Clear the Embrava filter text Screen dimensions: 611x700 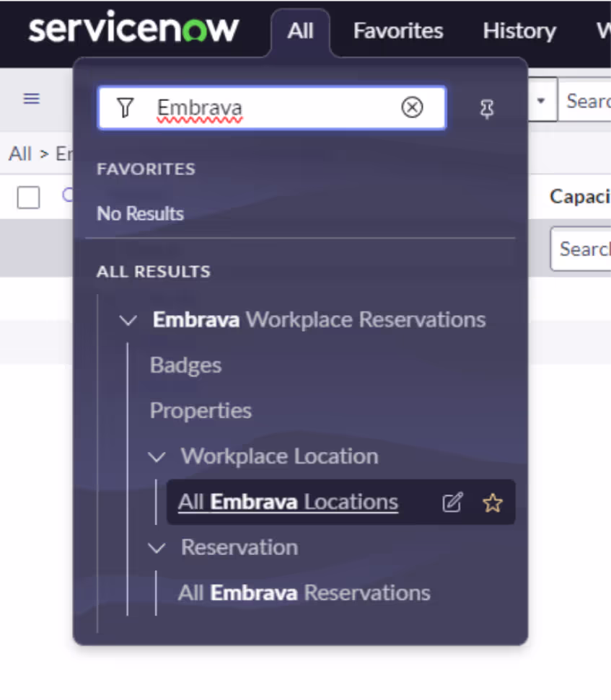(412, 107)
